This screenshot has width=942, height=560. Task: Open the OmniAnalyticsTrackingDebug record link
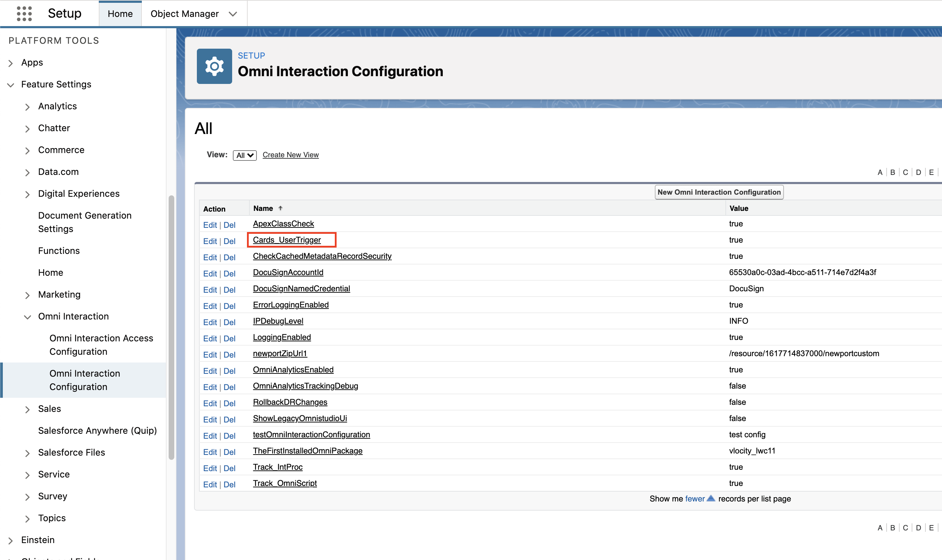(x=306, y=386)
